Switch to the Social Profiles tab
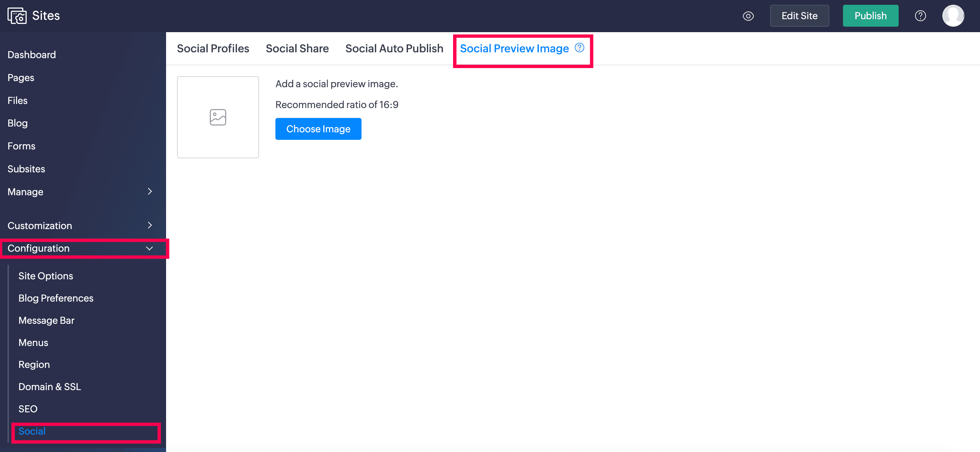This screenshot has width=980, height=452. coord(213,48)
